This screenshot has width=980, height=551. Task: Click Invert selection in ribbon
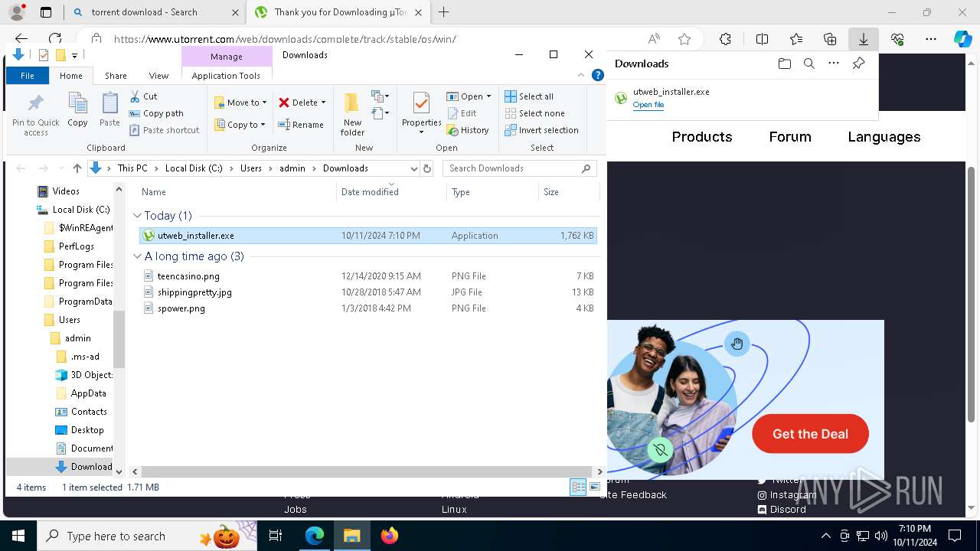pos(541,130)
